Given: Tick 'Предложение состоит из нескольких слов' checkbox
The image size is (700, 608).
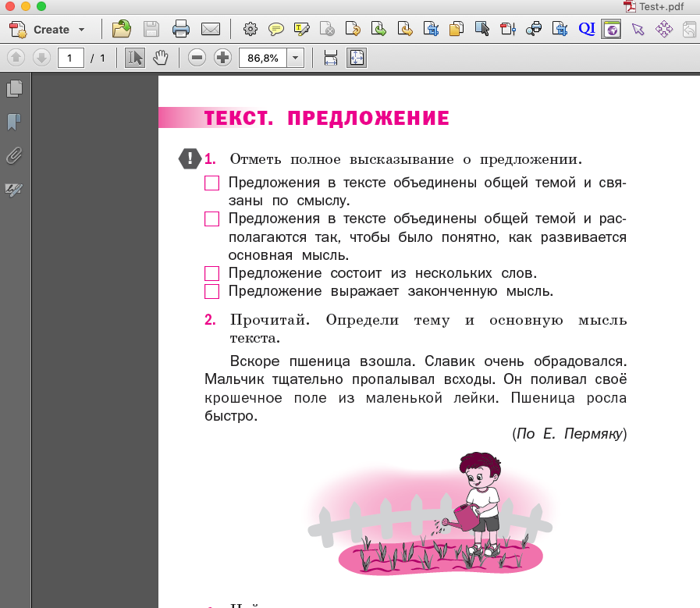Looking at the screenshot, I should [211, 273].
